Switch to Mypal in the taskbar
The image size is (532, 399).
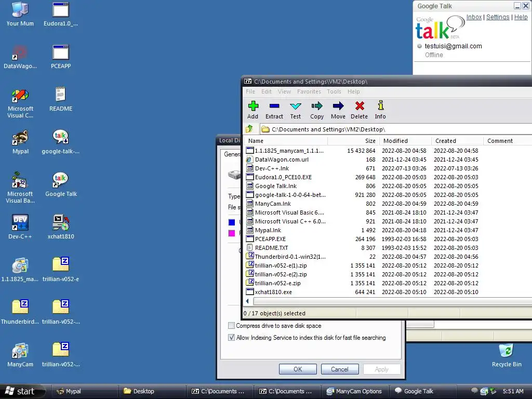pyautogui.click(x=85, y=391)
